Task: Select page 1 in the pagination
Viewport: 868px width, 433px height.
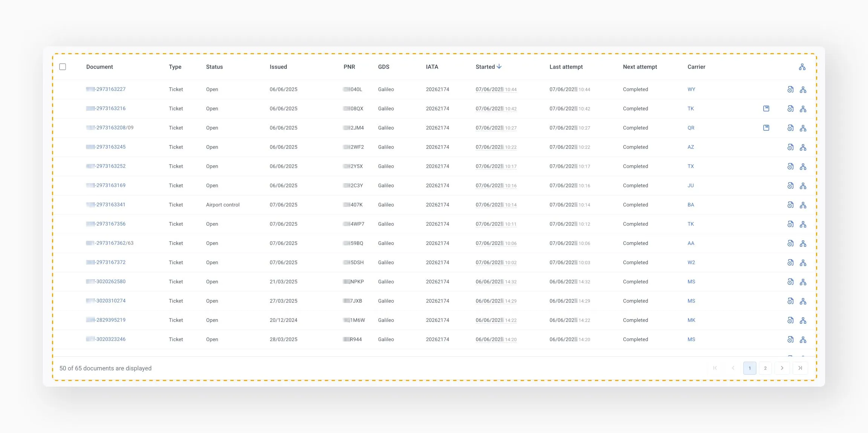Action: (749, 368)
